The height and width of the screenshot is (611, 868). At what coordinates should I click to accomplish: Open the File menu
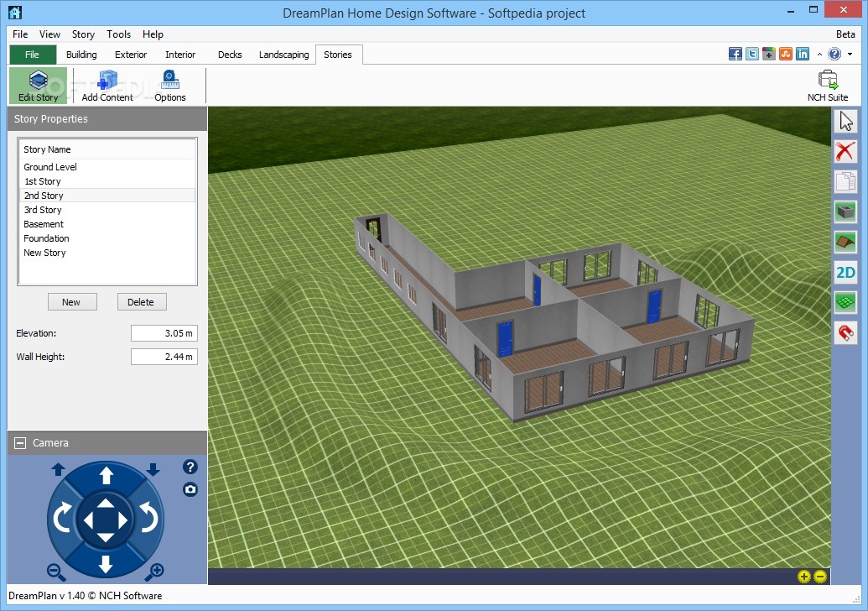coord(20,34)
